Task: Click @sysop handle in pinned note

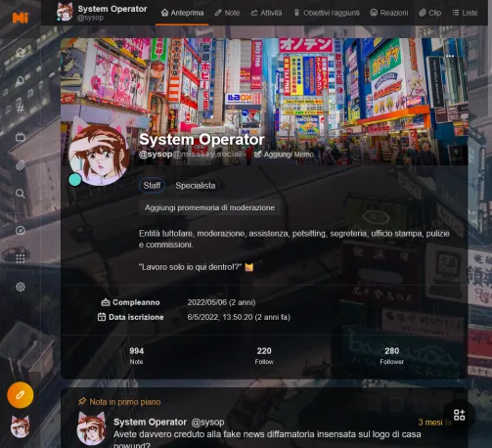Action: (x=207, y=422)
